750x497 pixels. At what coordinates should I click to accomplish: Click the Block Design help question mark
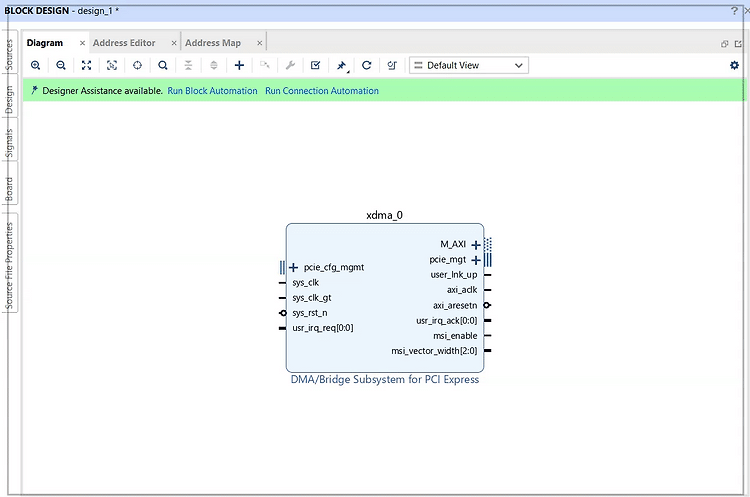tap(734, 11)
